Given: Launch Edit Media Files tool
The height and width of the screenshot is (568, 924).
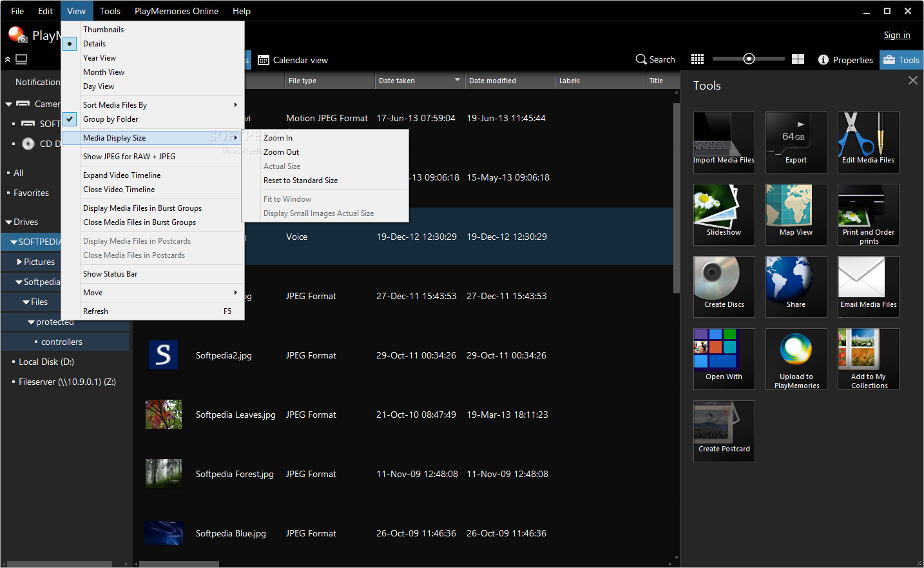Looking at the screenshot, I should click(x=869, y=142).
